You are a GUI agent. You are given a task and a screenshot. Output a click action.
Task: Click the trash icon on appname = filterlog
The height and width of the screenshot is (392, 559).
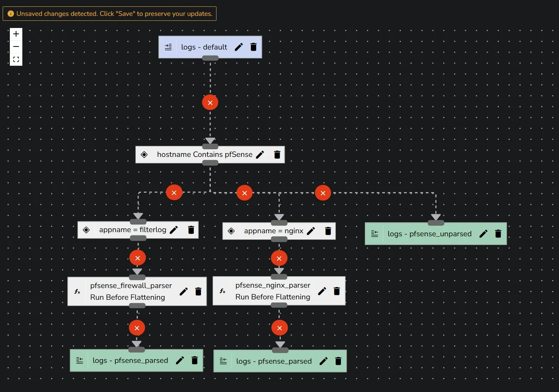(191, 229)
